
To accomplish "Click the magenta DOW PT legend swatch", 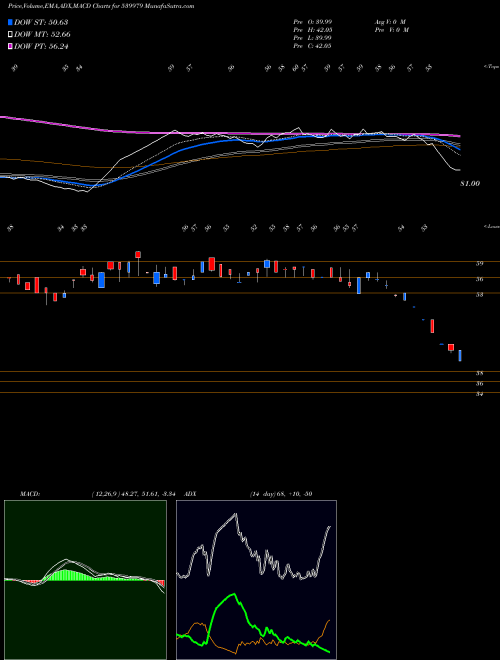I will [10, 46].
